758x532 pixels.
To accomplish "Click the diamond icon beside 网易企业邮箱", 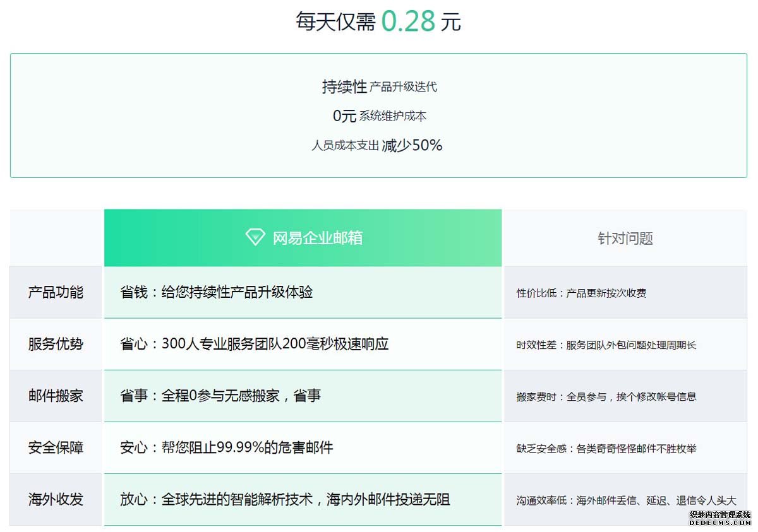I will [x=255, y=237].
